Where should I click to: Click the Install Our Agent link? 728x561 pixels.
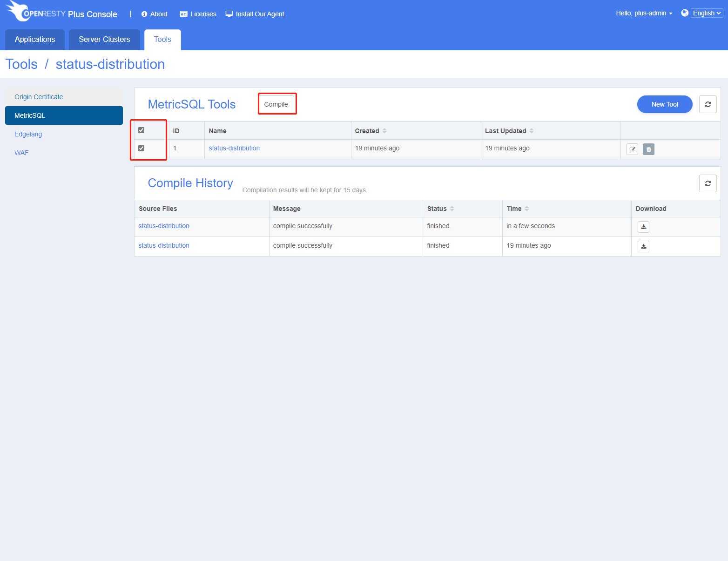click(x=255, y=14)
